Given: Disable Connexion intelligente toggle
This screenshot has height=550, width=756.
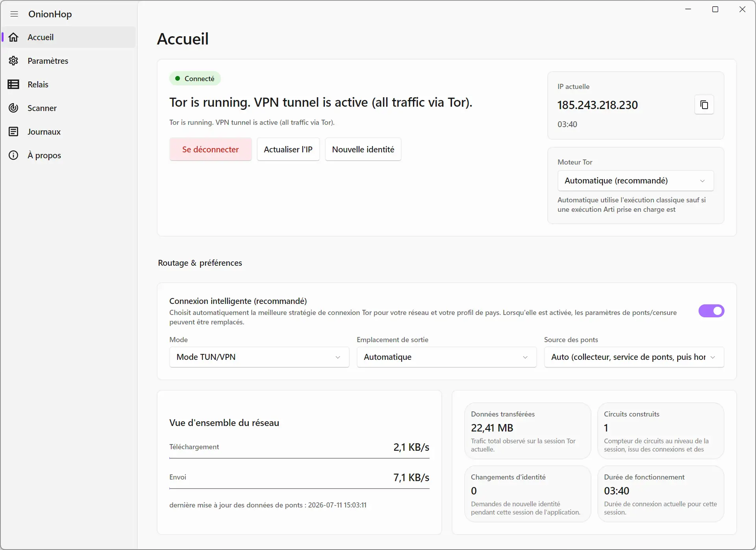Looking at the screenshot, I should pyautogui.click(x=711, y=311).
